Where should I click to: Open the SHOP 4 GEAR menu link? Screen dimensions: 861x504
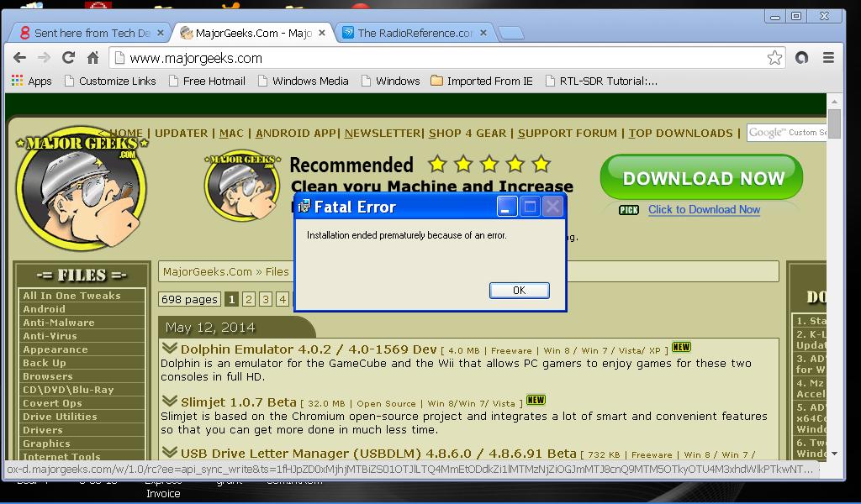pos(467,134)
